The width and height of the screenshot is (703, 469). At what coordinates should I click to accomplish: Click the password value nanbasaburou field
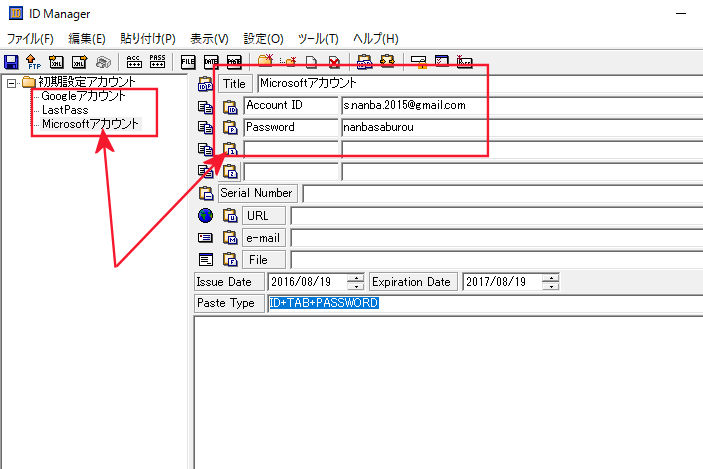tap(522, 127)
